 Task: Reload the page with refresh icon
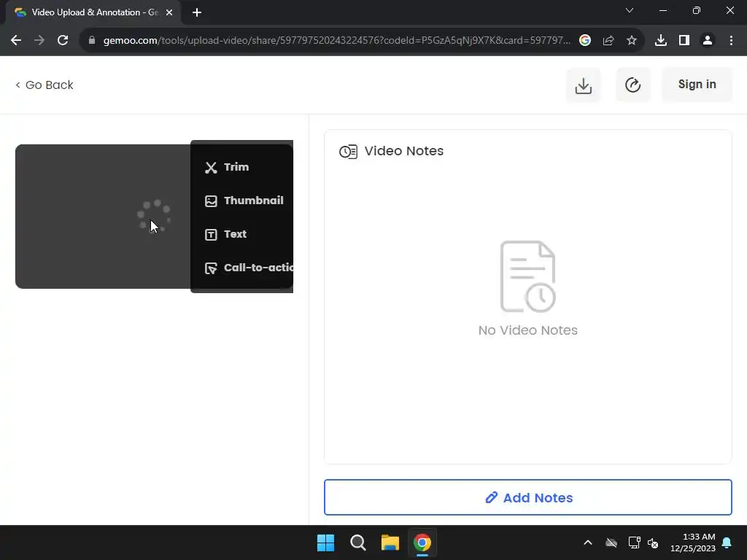pyautogui.click(x=63, y=41)
